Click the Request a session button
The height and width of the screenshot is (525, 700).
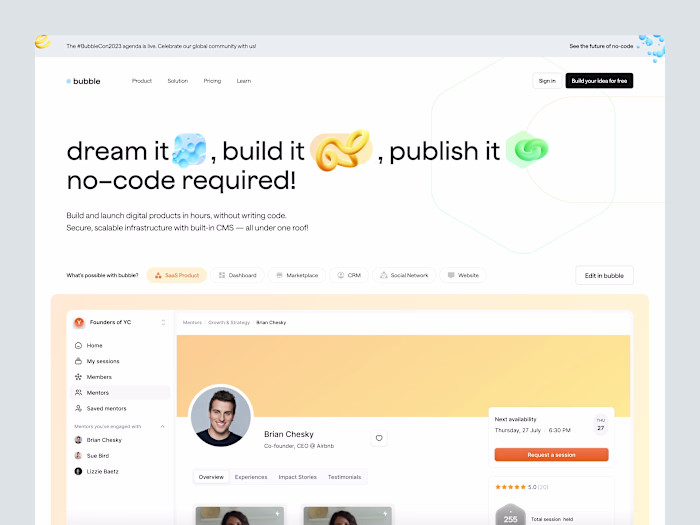tap(551, 454)
